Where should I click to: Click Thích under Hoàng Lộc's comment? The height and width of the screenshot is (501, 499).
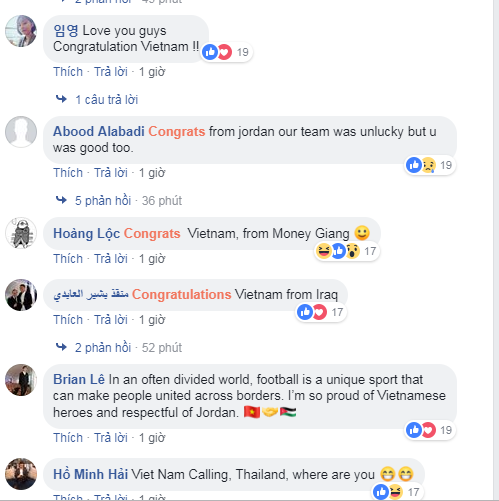coord(68,259)
